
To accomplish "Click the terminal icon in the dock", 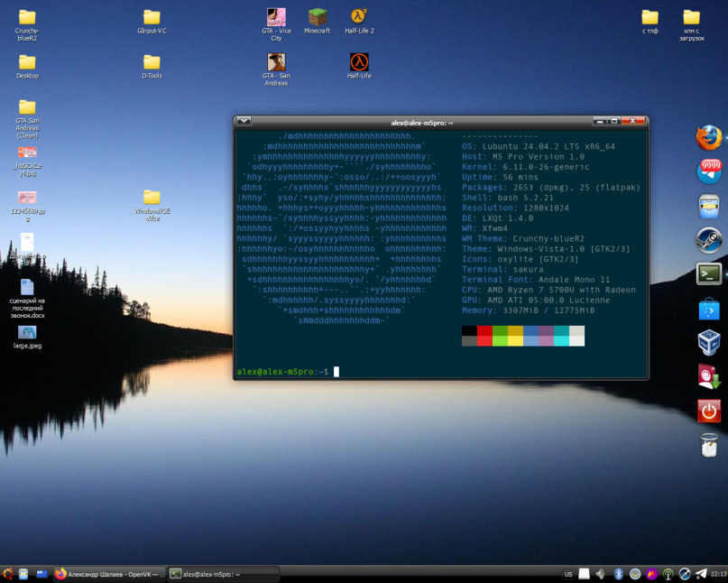I will click(709, 274).
